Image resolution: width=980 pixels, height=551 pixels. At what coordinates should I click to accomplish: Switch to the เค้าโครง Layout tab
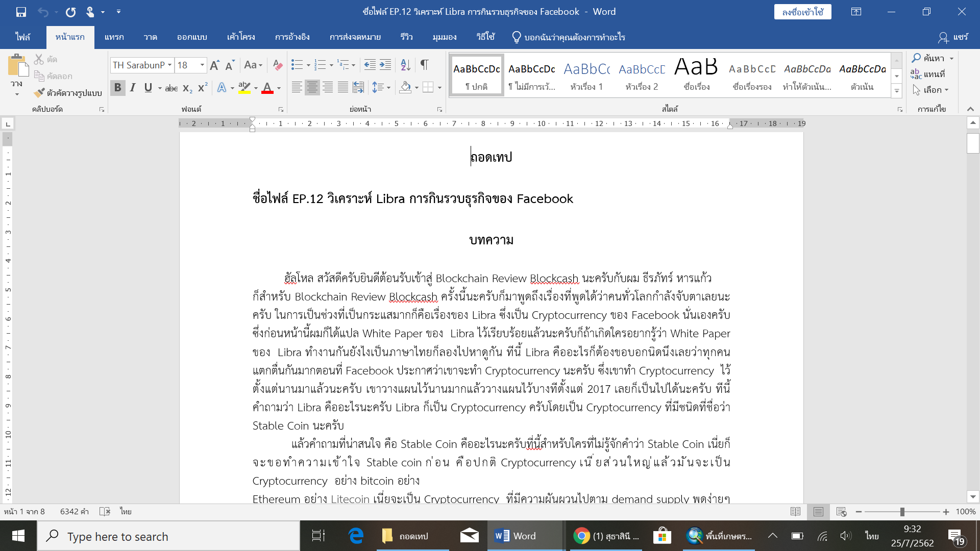241,37
